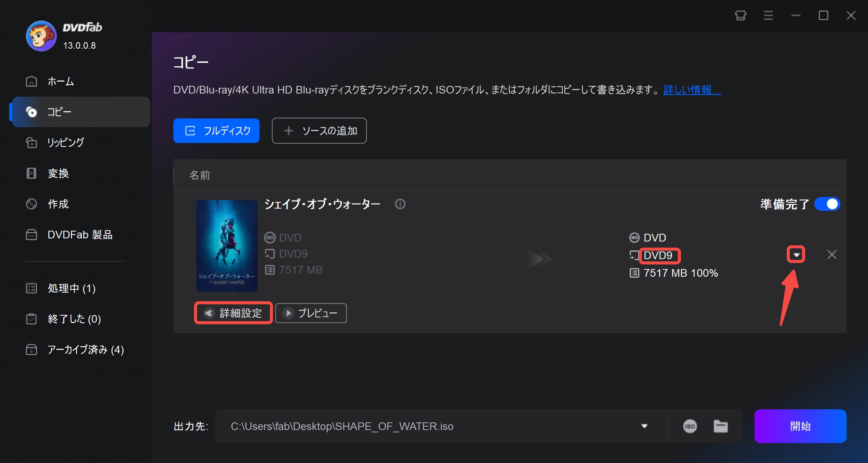The width and height of the screenshot is (868, 463).
Task: Open 作成 module
Action: [81, 204]
